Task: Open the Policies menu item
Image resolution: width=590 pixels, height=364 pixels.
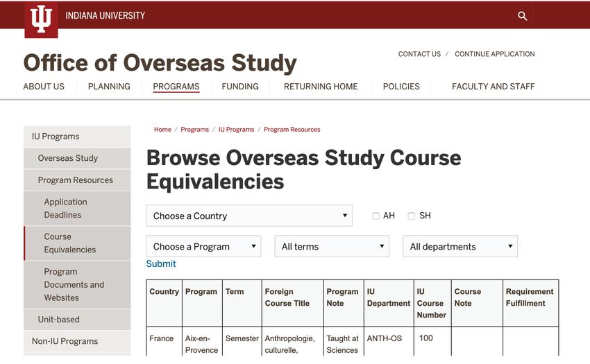Action: click(x=401, y=87)
